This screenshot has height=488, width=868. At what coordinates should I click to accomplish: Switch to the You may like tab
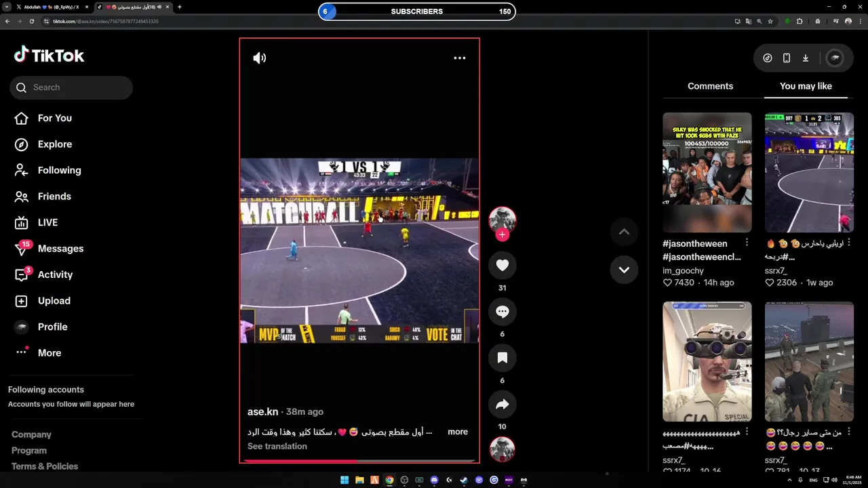click(806, 86)
